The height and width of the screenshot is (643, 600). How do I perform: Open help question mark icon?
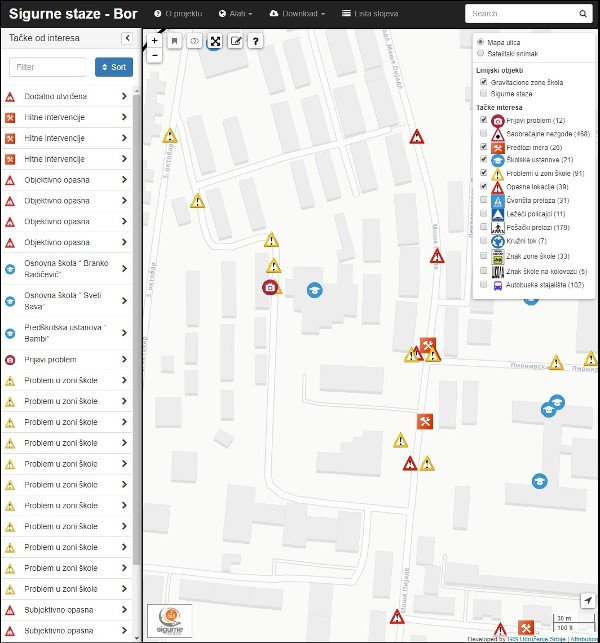[256, 42]
